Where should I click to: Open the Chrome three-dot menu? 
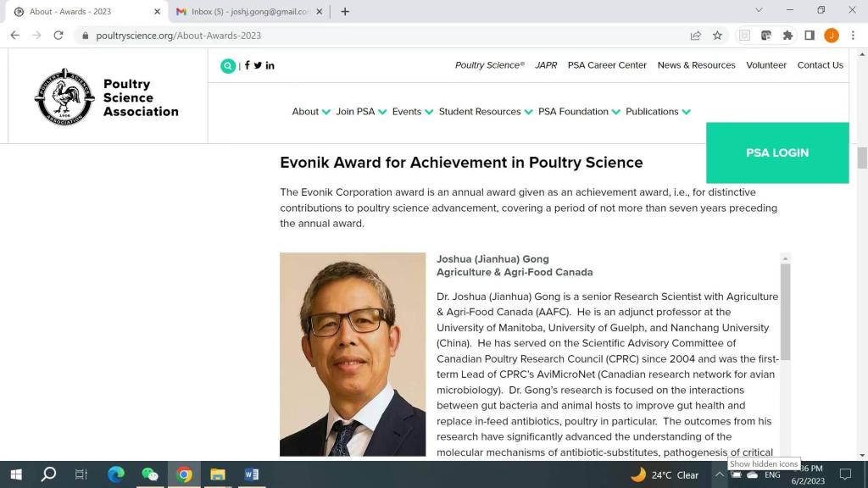(x=853, y=36)
